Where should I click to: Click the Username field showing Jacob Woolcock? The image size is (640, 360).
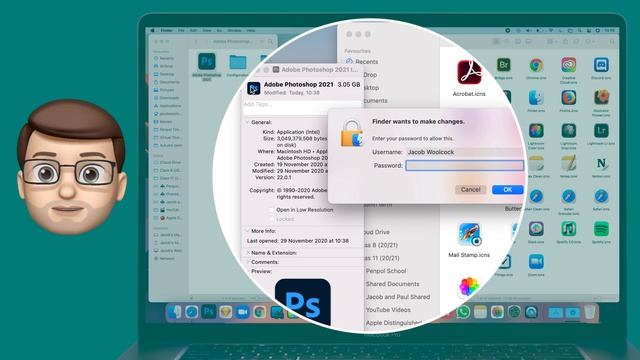(x=464, y=152)
